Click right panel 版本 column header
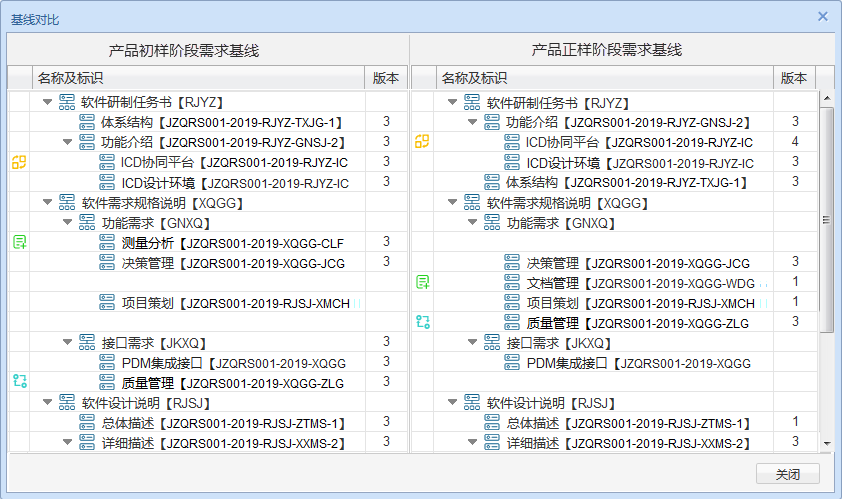Screen dimensions: 842x499 click(x=793, y=78)
